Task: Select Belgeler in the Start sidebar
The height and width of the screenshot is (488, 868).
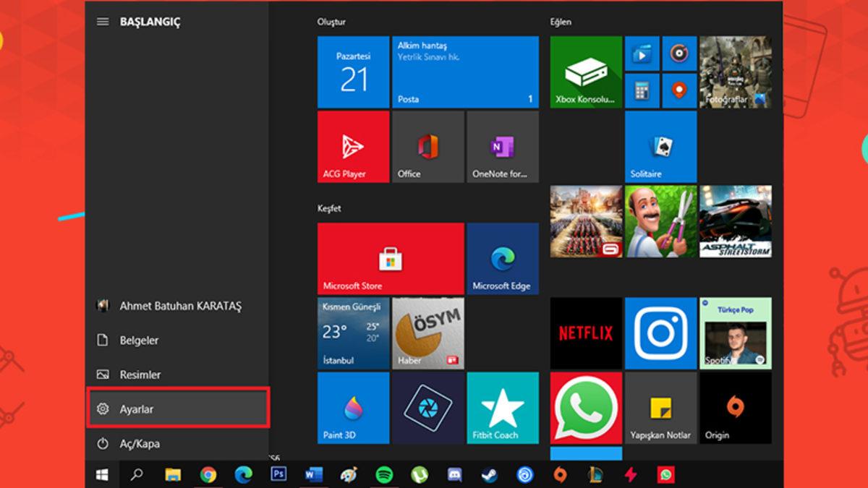Action: [x=139, y=340]
